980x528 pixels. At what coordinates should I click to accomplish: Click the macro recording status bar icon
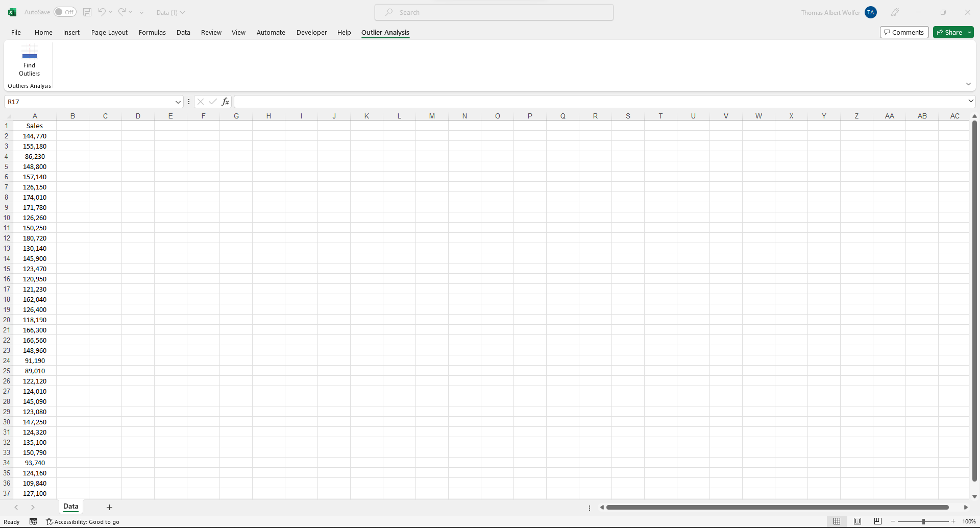[x=33, y=521]
